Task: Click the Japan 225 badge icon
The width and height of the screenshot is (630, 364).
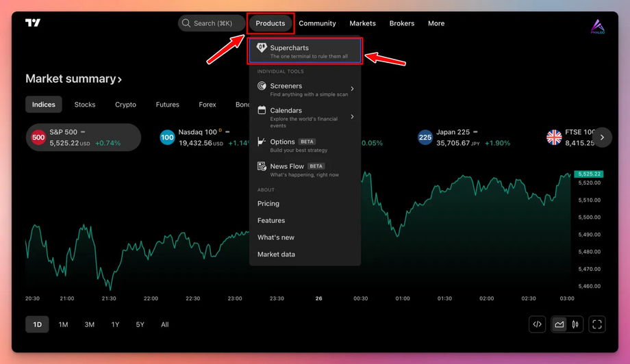Action: coord(425,138)
